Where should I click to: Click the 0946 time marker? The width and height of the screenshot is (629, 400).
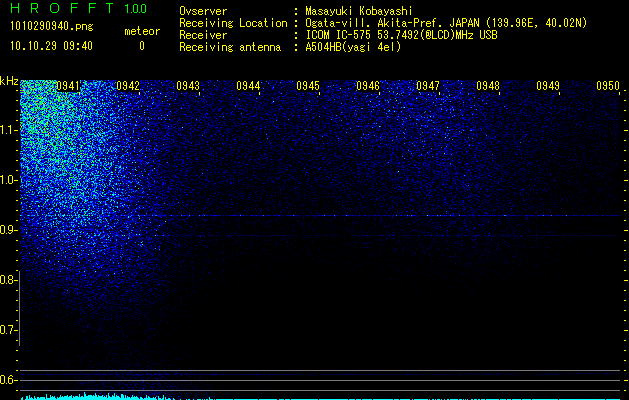point(368,86)
